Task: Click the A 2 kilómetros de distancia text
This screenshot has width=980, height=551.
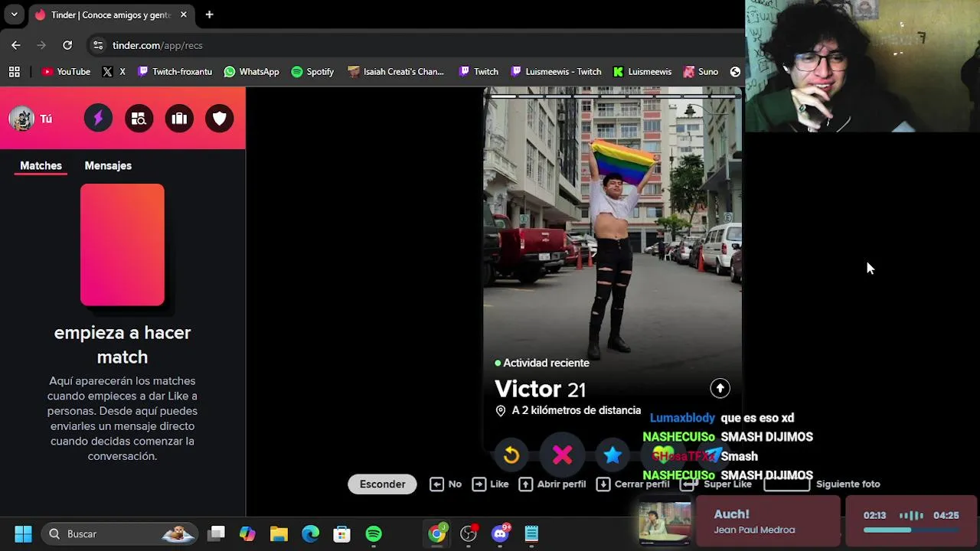Action: [x=576, y=410]
